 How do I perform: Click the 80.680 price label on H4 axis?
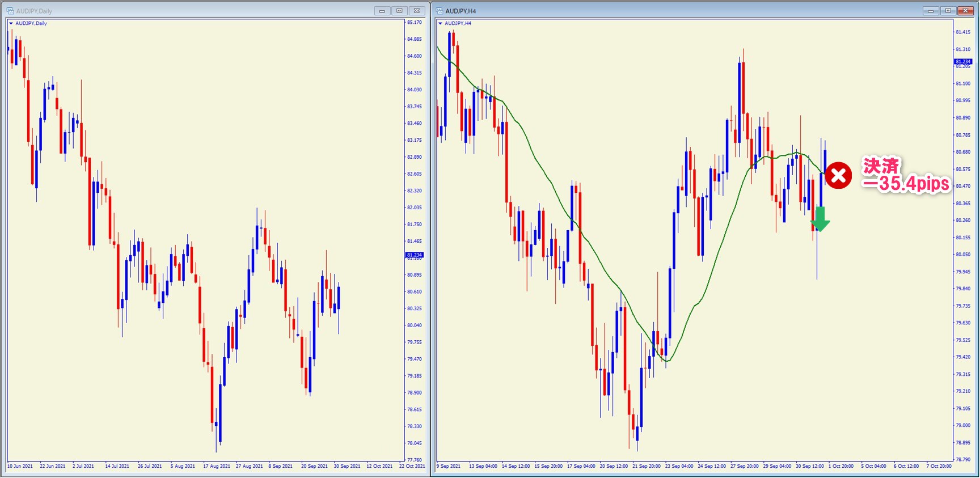pos(963,152)
